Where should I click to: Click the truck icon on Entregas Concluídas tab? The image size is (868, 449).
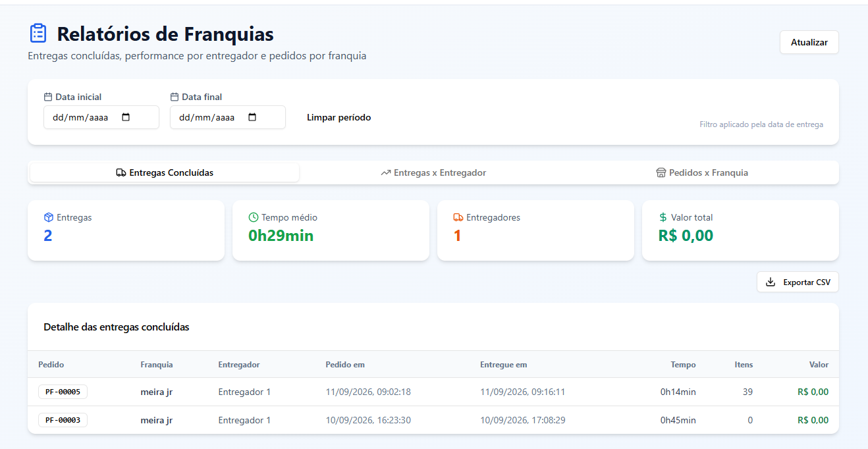[x=121, y=173]
